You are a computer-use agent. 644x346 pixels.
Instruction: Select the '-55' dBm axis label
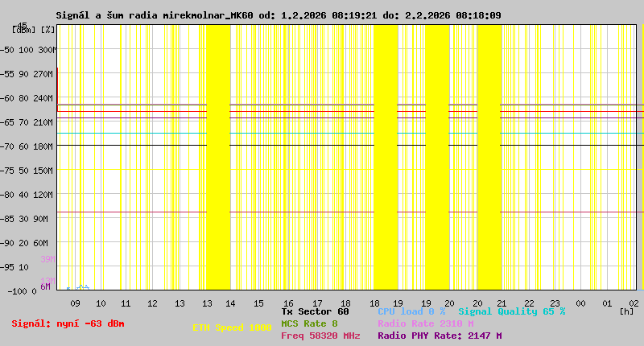[x=7, y=74]
